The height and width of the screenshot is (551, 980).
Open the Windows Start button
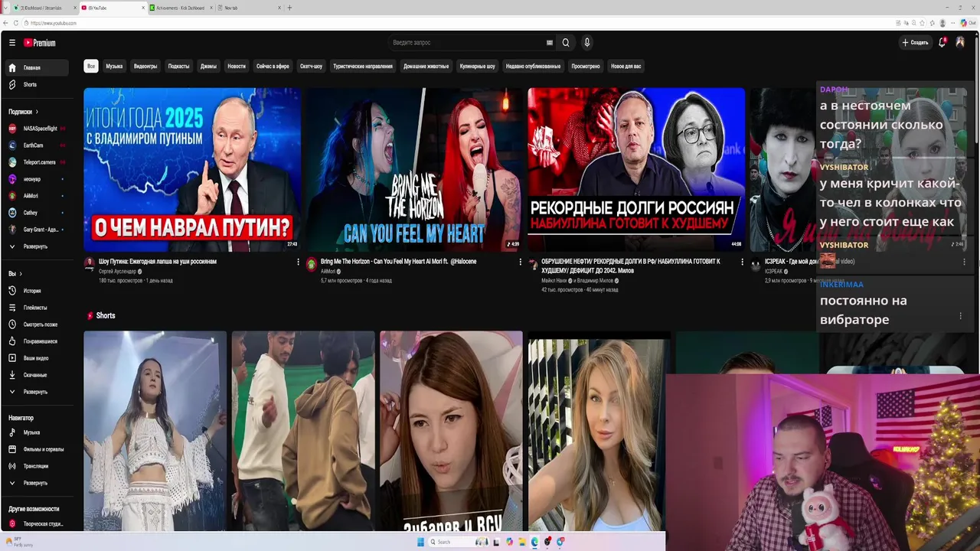[x=420, y=542]
